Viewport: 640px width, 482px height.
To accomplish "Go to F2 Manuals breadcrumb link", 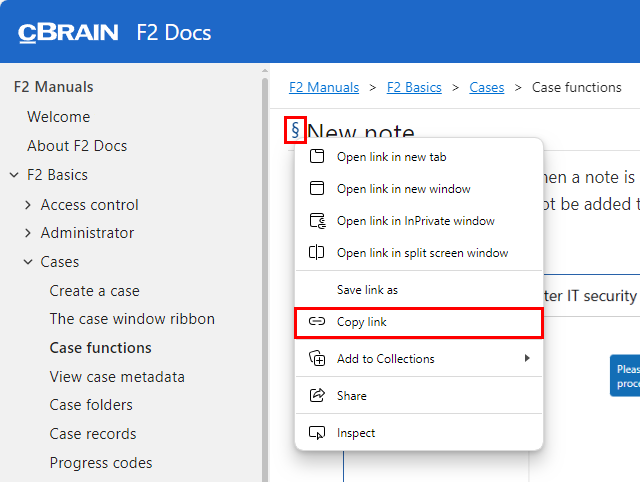I will tap(324, 87).
